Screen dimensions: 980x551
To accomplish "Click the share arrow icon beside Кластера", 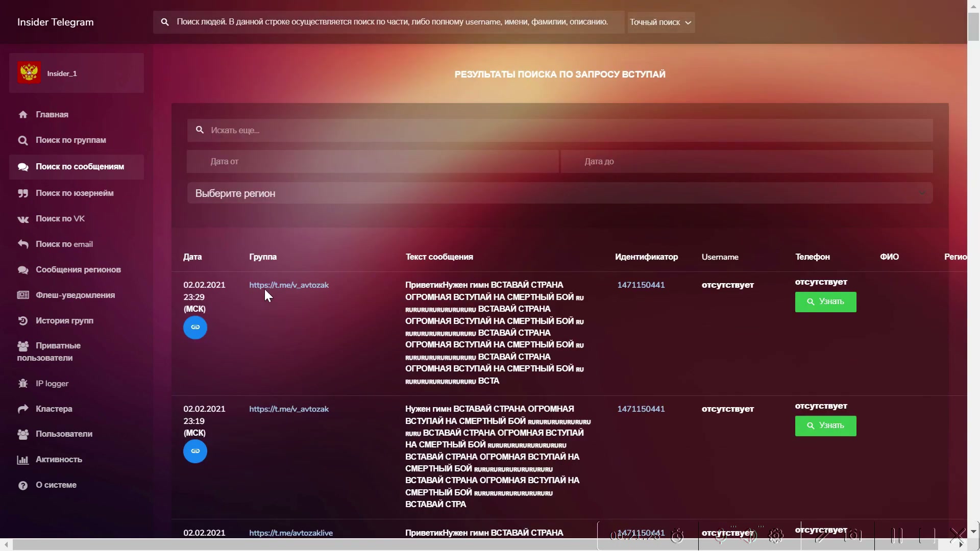I will [x=23, y=409].
